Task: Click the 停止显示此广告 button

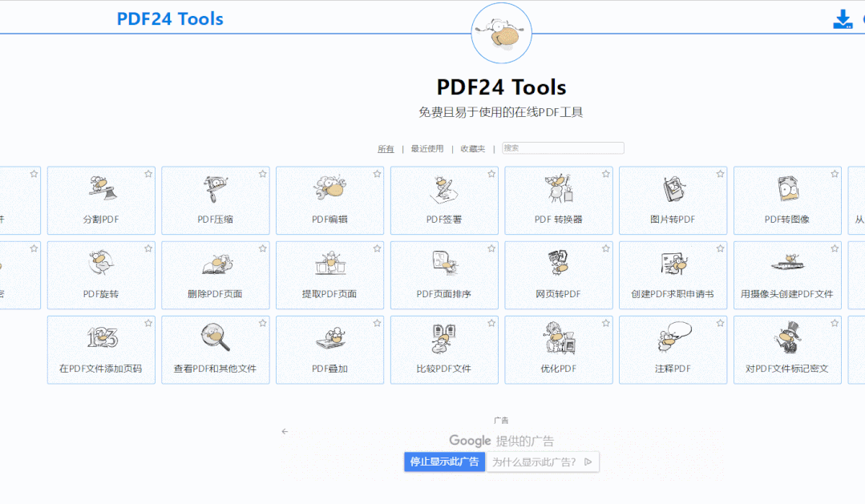Action: tap(444, 462)
